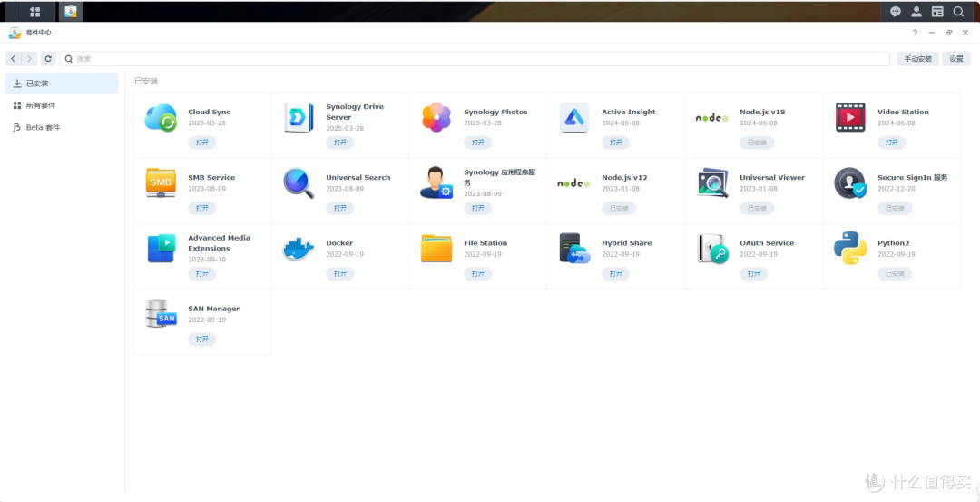Viewport: 980px width, 502px height.
Task: Click the SAN Manager package name
Action: click(x=214, y=309)
